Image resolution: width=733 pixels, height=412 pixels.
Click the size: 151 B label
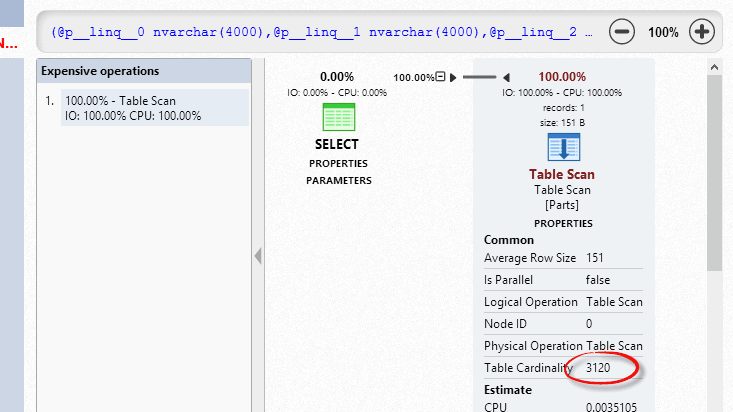(x=562, y=123)
